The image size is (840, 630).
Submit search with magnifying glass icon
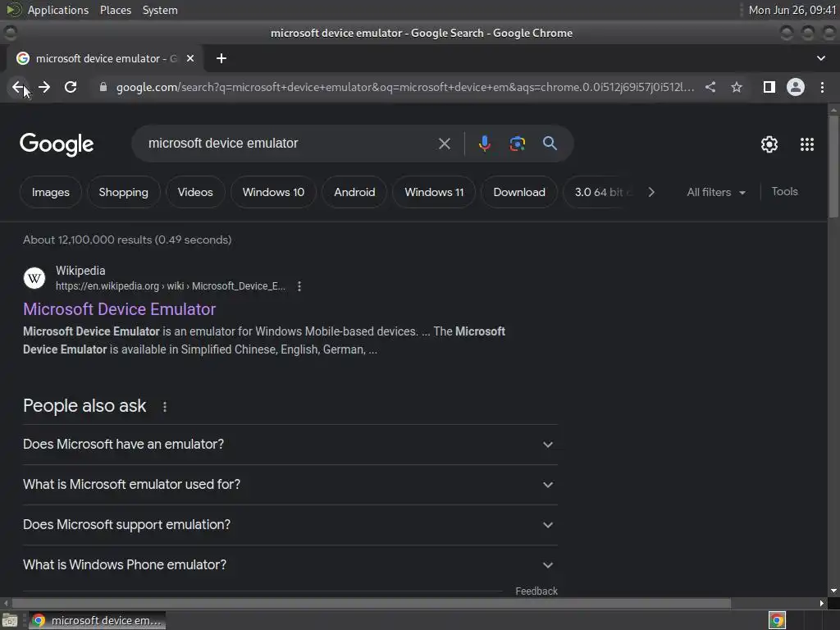[x=550, y=144]
